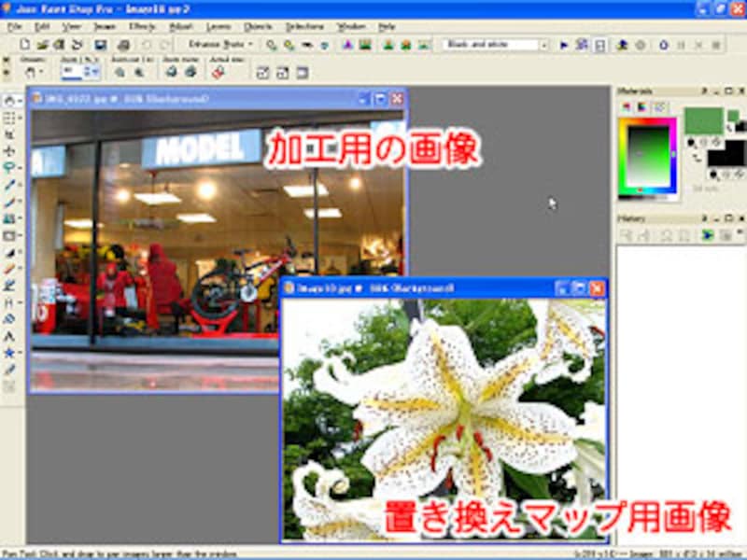Select the Pen tool at the toolbar bottom
The image size is (747, 560).
tap(8, 370)
